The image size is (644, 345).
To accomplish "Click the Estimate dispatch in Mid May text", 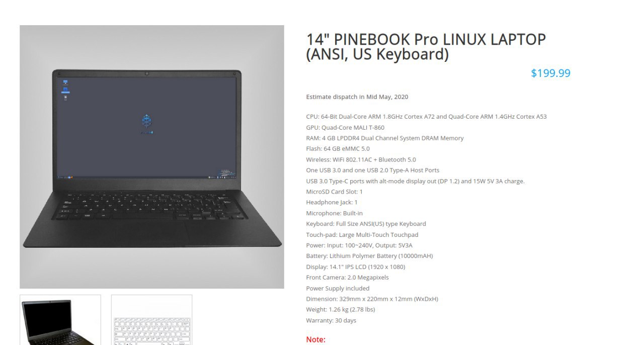I will point(357,97).
